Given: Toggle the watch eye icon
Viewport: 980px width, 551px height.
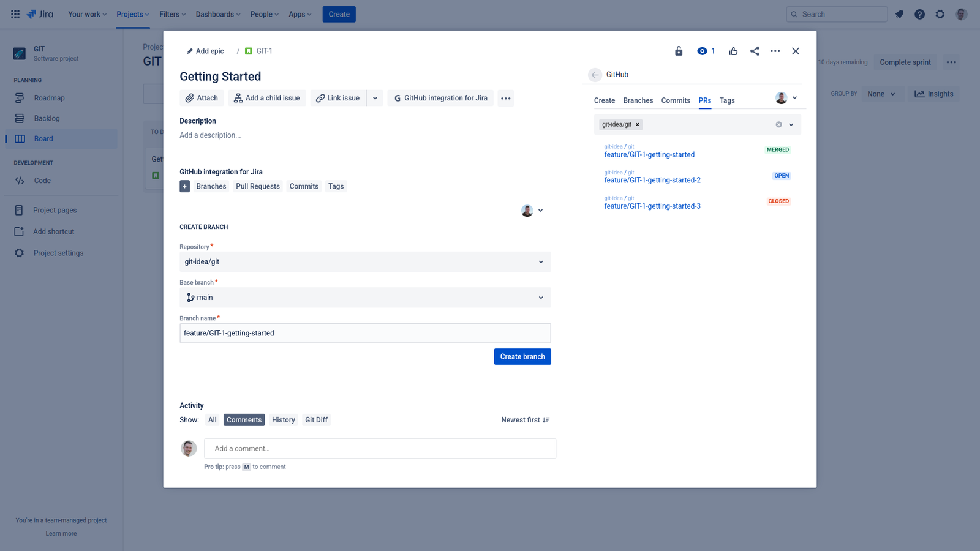Looking at the screenshot, I should [706, 51].
